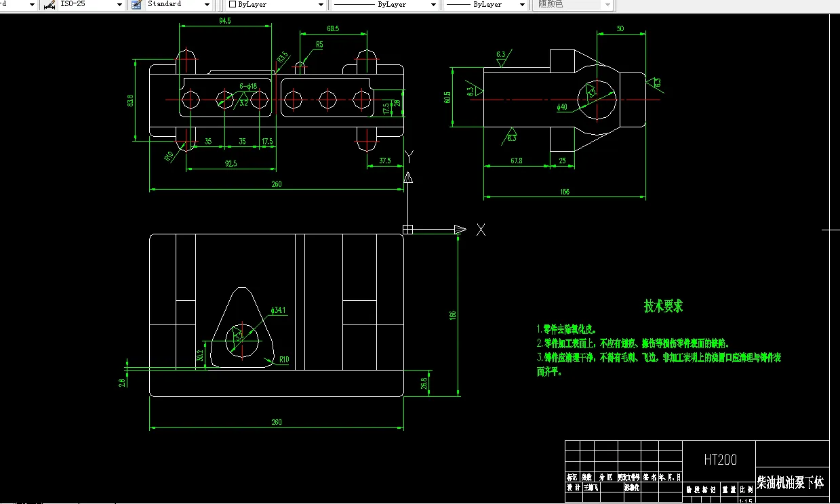Select the 36.2 vertical dimension
The height and width of the screenshot is (504, 840).
coord(199,356)
